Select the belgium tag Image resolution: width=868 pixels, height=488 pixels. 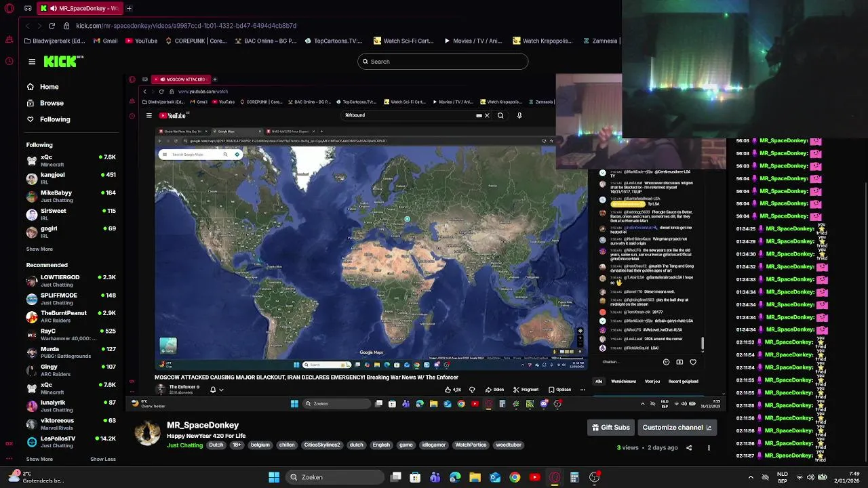[260, 445]
